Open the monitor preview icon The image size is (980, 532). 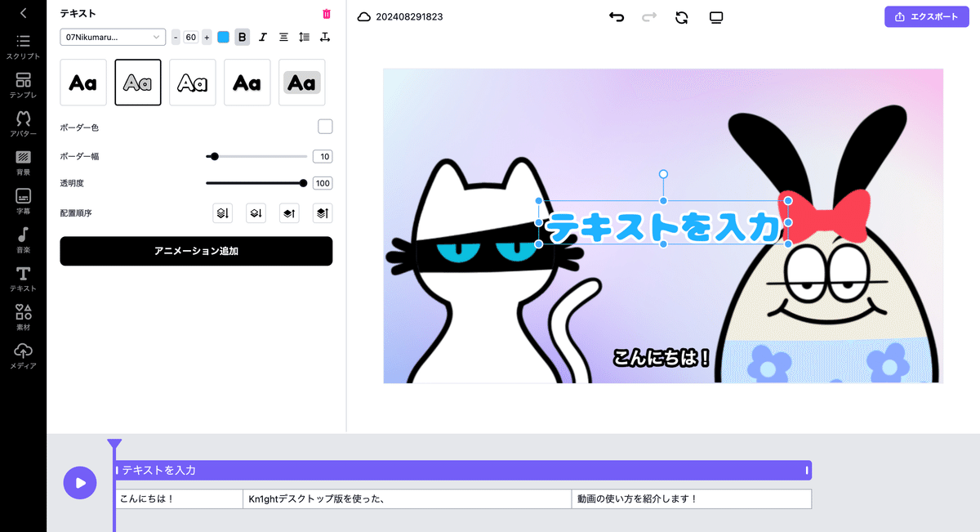(716, 17)
